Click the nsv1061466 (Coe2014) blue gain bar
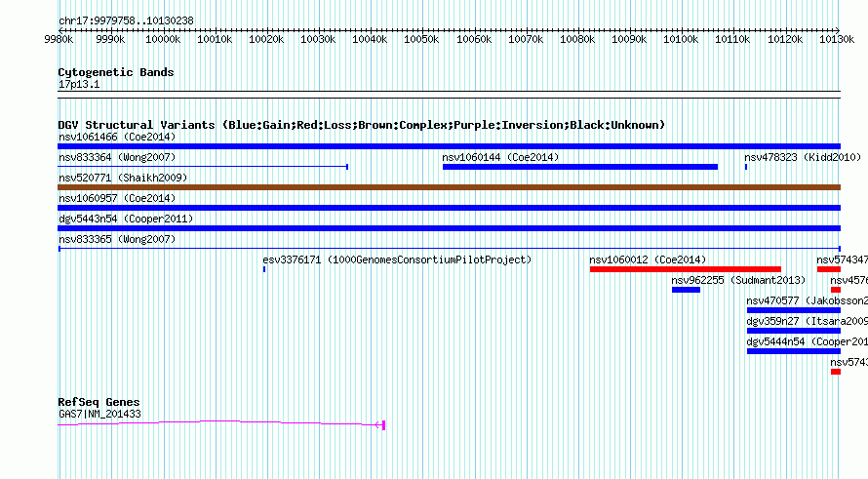Screen dimensions: 868x479 coord(449,146)
